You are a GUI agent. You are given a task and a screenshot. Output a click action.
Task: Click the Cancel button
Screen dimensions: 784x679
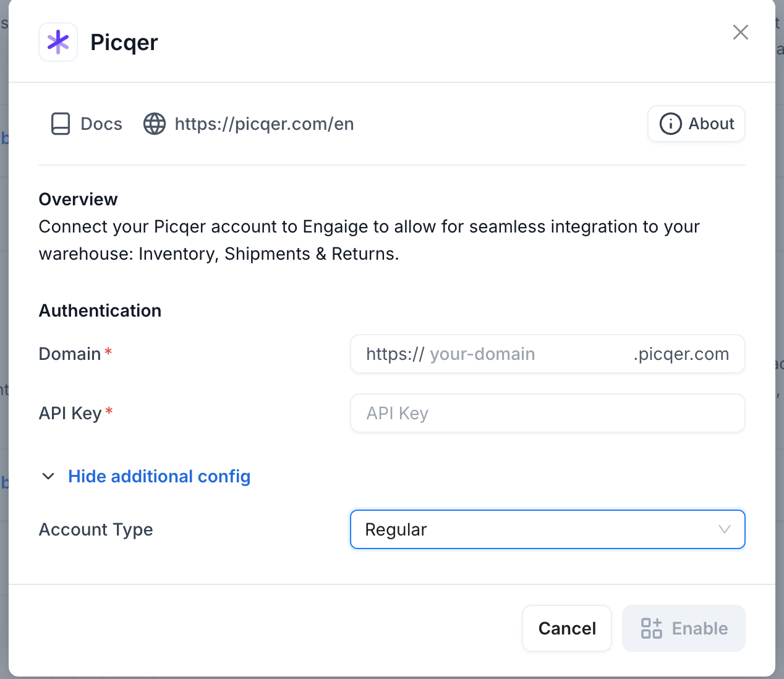[x=567, y=628]
